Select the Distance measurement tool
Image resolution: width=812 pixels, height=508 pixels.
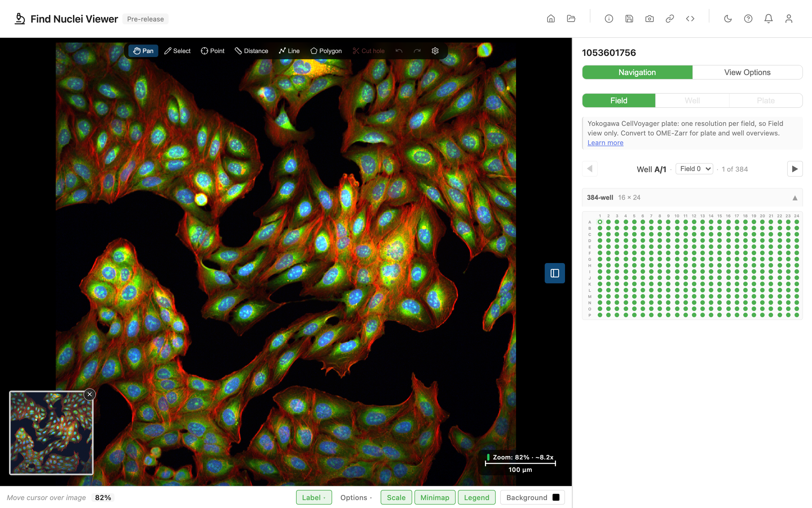tap(251, 51)
